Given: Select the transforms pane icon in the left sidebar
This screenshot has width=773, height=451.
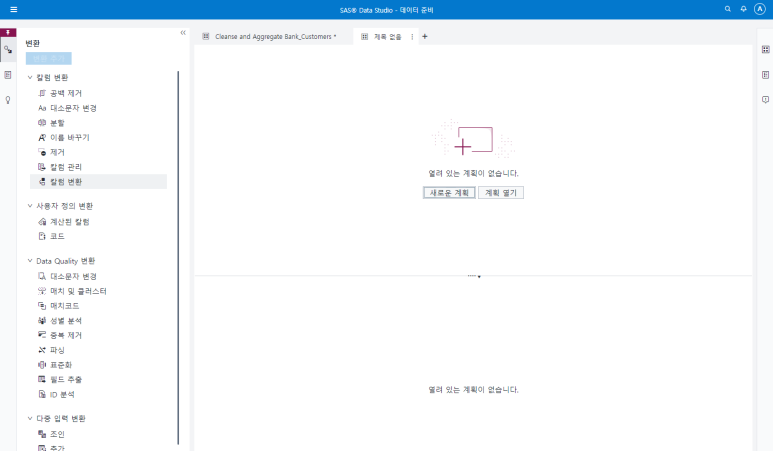Looking at the screenshot, I should (x=8, y=50).
